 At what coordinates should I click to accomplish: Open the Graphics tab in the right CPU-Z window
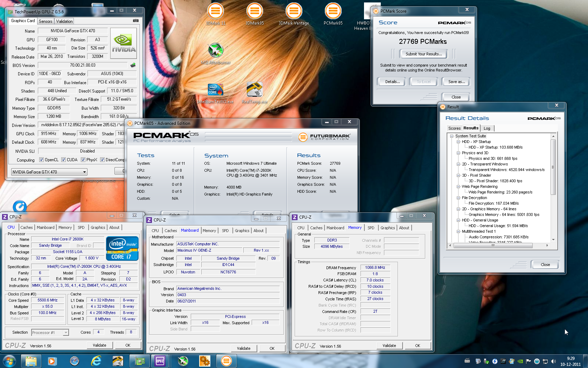[387, 228]
